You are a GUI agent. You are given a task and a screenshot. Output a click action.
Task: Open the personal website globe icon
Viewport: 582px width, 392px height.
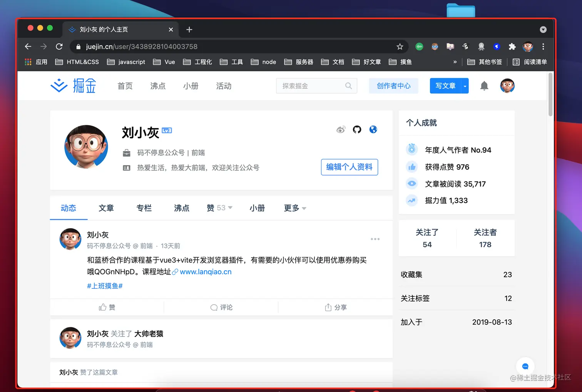tap(373, 129)
